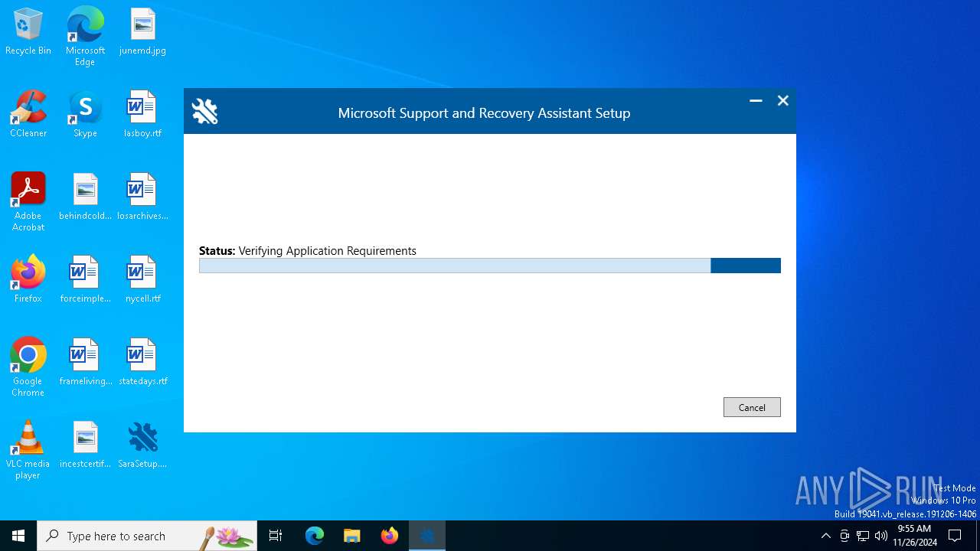Launch Edge from the taskbar
The image size is (980, 551).
coord(315,536)
